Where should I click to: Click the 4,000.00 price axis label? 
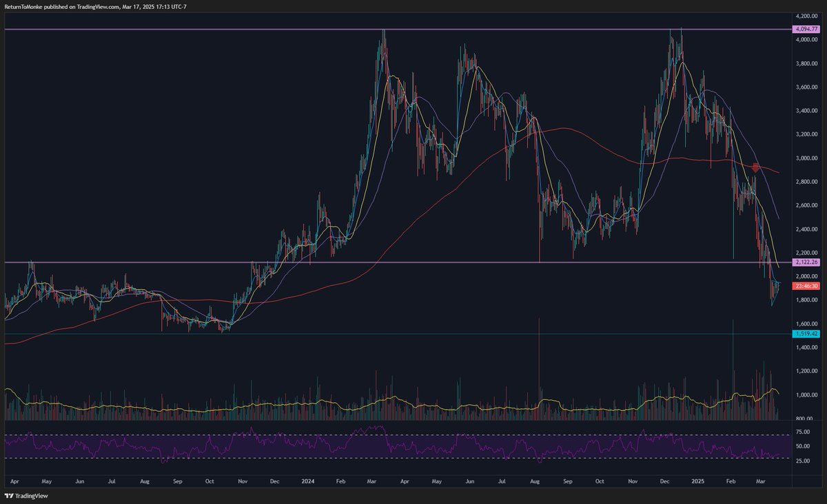[x=806, y=39]
